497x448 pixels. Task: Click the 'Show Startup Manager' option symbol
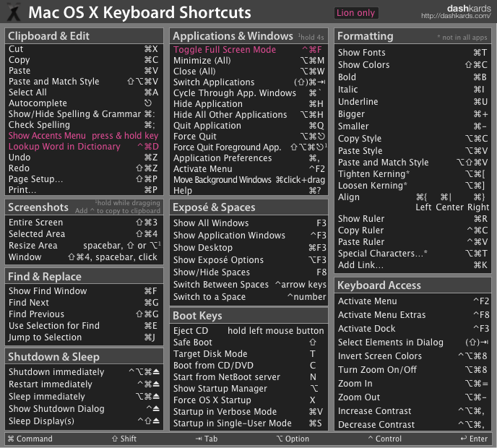pyautogui.click(x=314, y=389)
